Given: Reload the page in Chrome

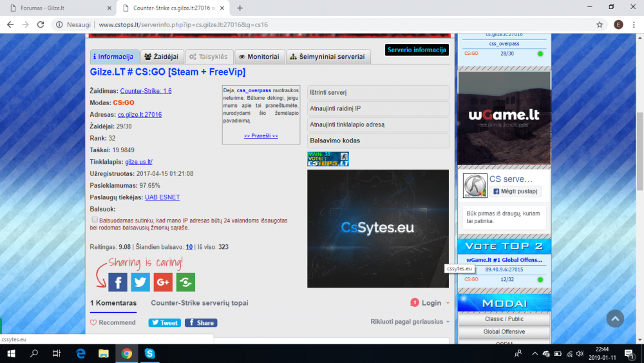Looking at the screenshot, I should (40, 25).
